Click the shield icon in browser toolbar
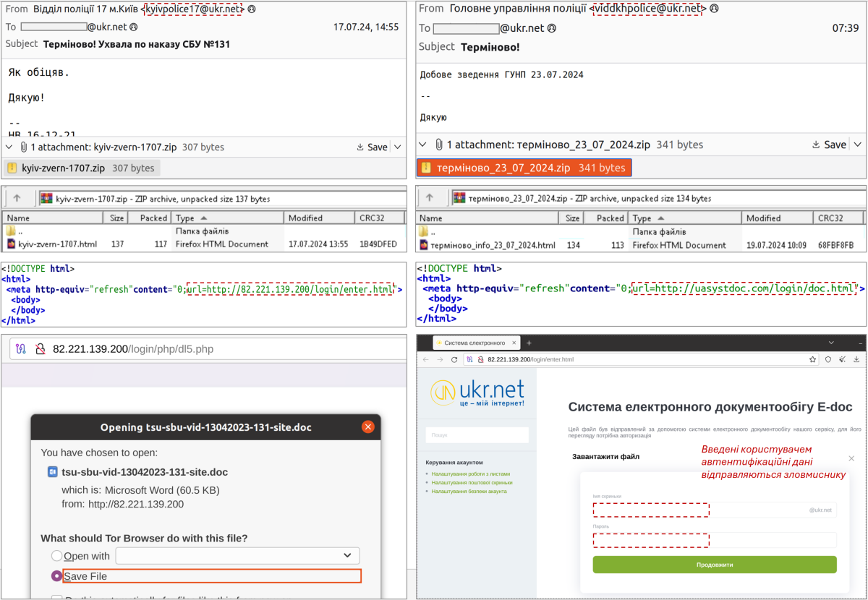This screenshot has width=868, height=600. (x=828, y=359)
